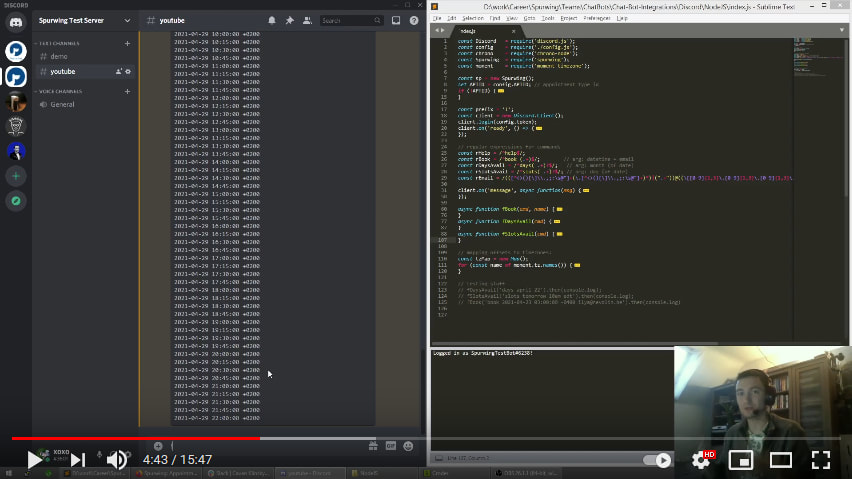Open YouTube player settings gear
This screenshot has width=852, height=479.
point(701,460)
